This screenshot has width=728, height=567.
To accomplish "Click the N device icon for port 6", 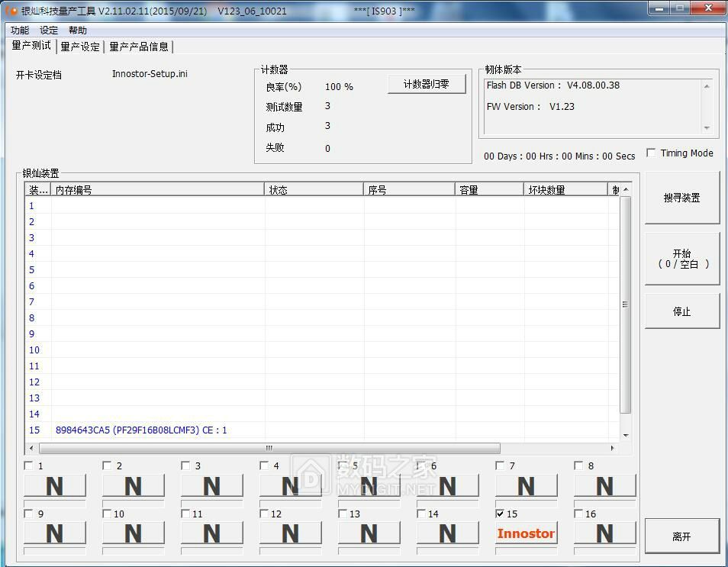I will click(x=447, y=486).
